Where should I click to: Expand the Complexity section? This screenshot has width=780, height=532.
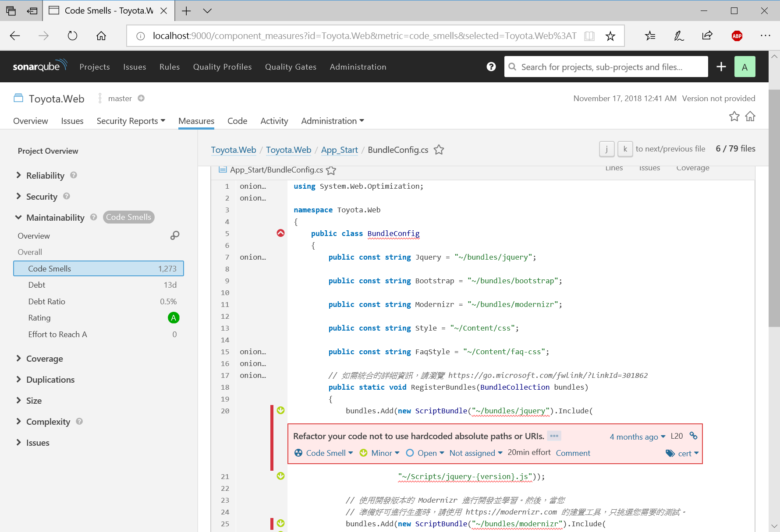[x=43, y=421]
